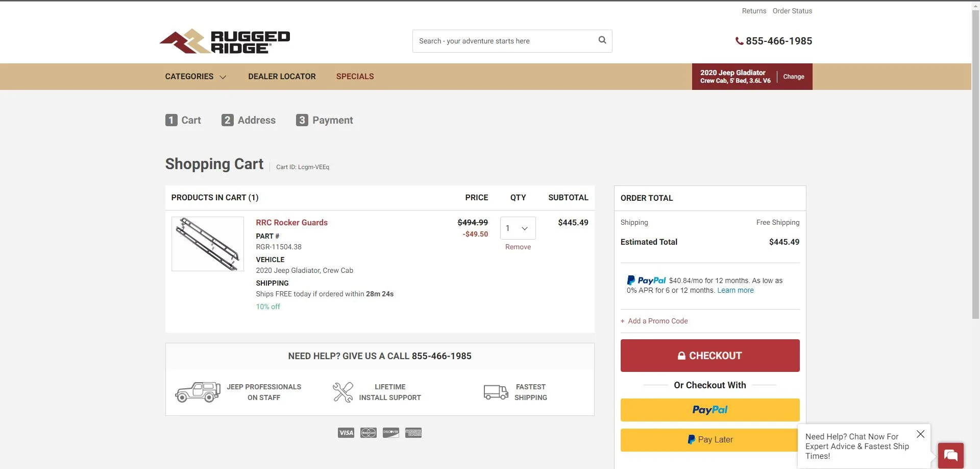Click the header phone number 855-466-1985
Viewport: 980px width, 469px height.
pyautogui.click(x=779, y=41)
